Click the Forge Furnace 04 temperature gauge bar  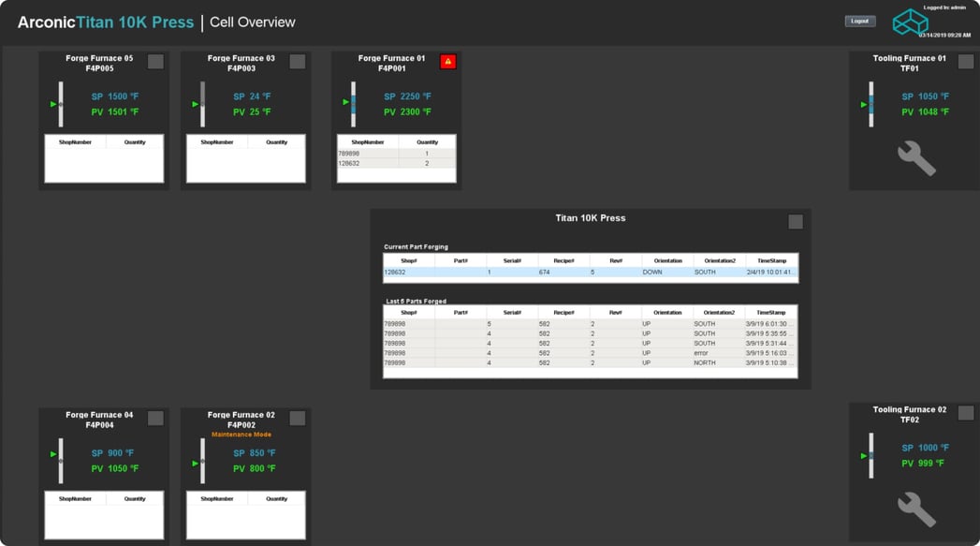(x=61, y=461)
